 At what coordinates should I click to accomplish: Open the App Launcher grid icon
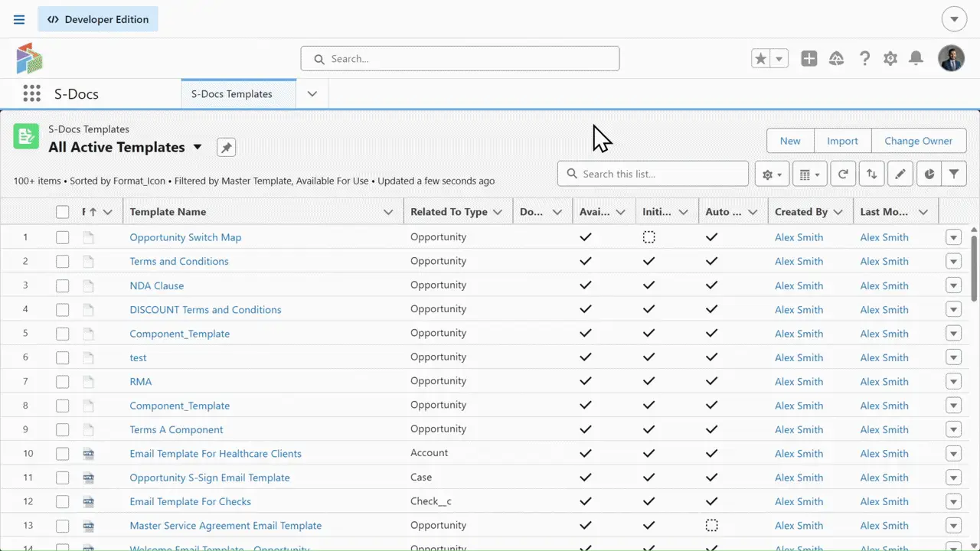[x=31, y=94]
